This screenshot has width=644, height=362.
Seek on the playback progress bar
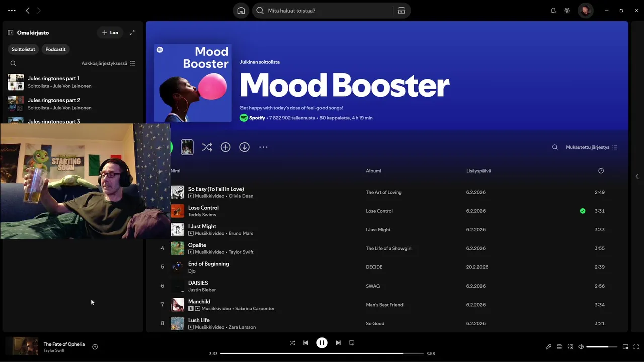[322, 353]
